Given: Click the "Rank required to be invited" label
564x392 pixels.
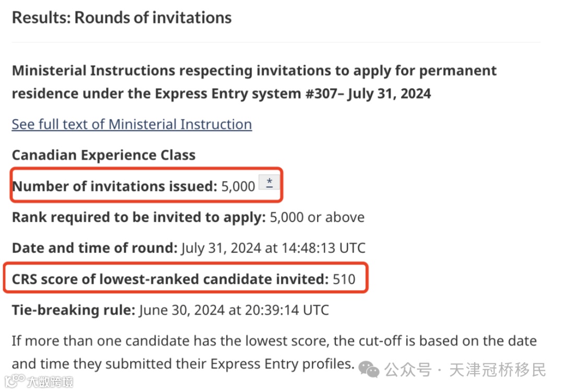Looking at the screenshot, I should coord(139,217).
